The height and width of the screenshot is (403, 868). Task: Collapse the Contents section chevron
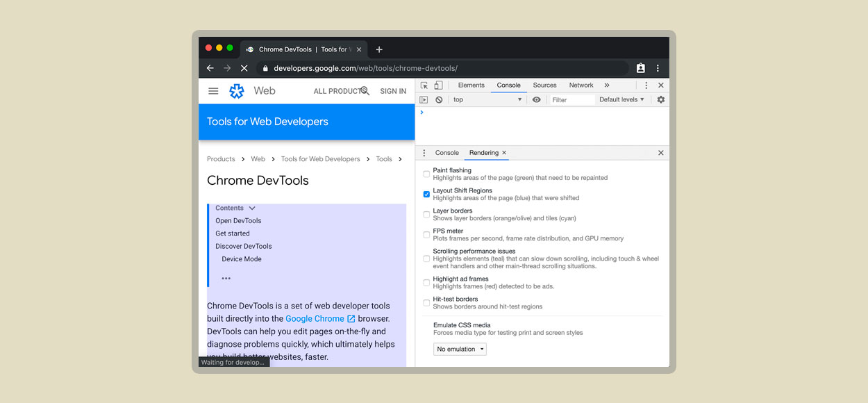point(252,208)
